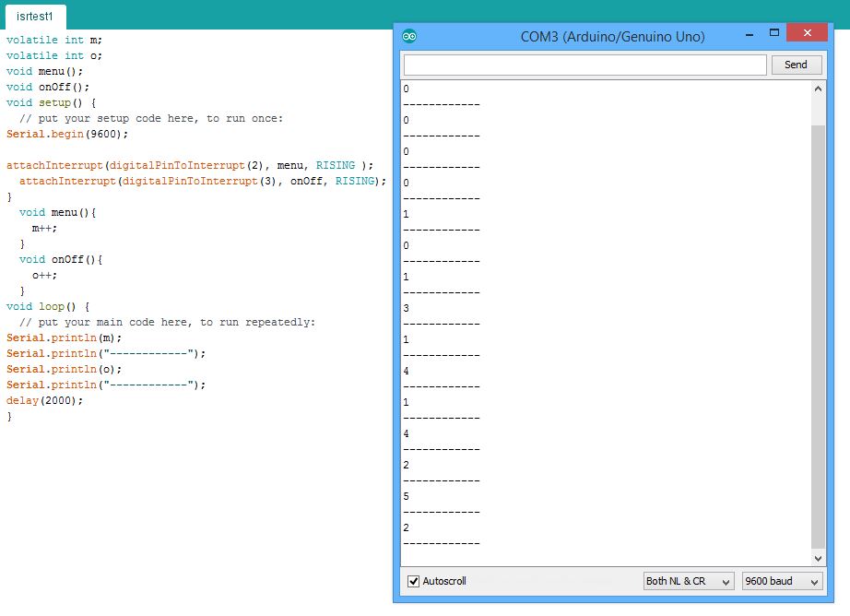Viewport: 850px width, 616px height.
Task: Click the Send button in Serial Monitor
Action: tap(795, 65)
